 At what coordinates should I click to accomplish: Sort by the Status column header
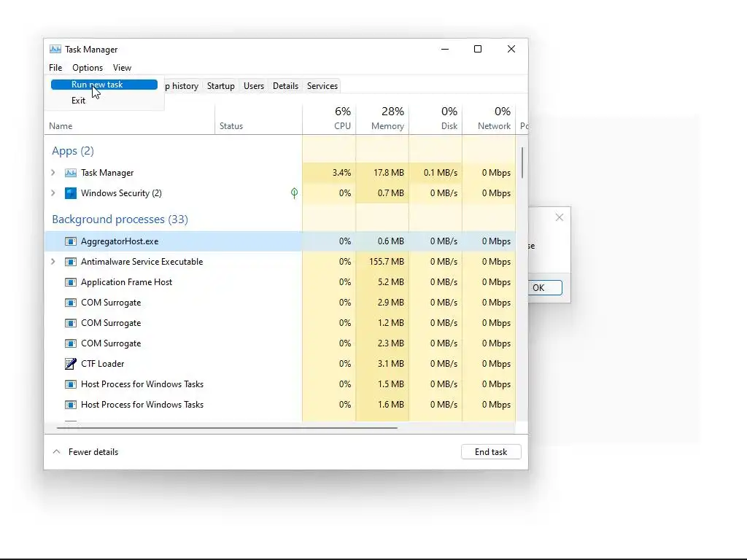point(231,126)
